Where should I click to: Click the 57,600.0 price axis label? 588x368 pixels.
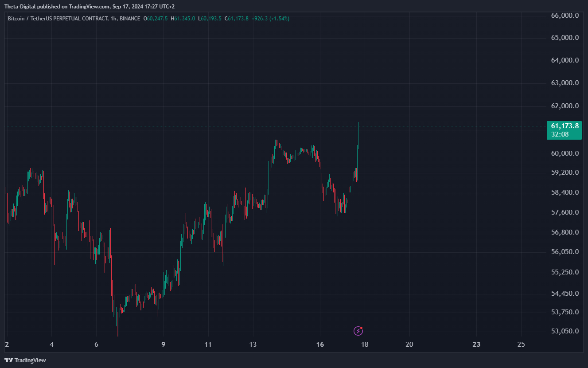565,212
